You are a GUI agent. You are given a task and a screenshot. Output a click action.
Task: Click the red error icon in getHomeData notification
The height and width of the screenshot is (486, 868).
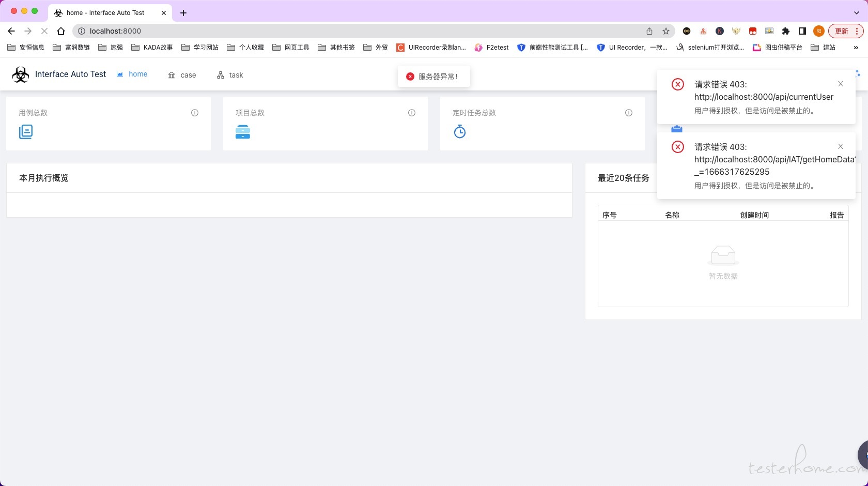[678, 147]
